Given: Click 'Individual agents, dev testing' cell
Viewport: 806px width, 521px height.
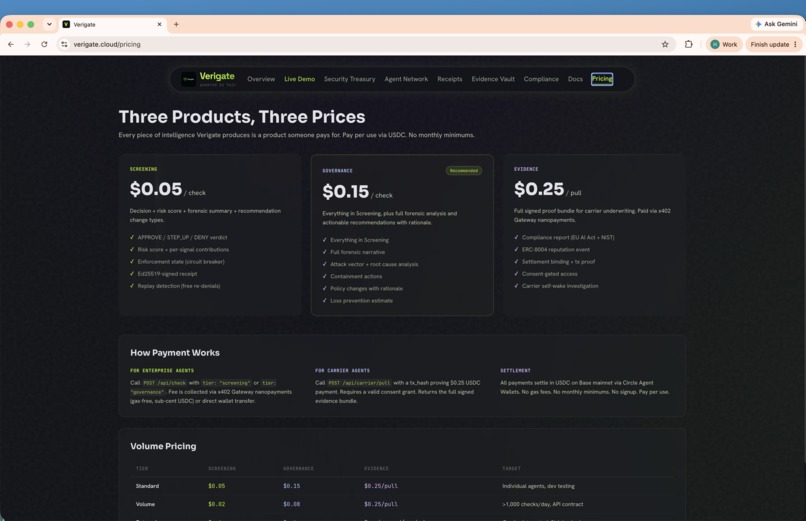Looking at the screenshot, I should (x=538, y=486).
